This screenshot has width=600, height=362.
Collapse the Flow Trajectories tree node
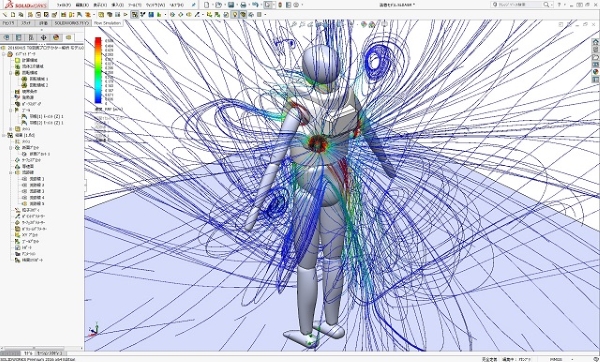11,173
